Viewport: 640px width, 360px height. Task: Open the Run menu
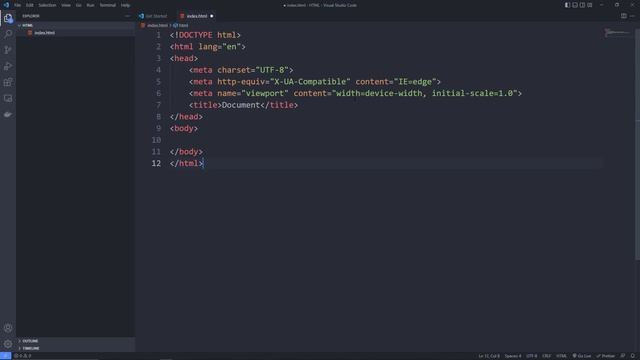pos(90,5)
